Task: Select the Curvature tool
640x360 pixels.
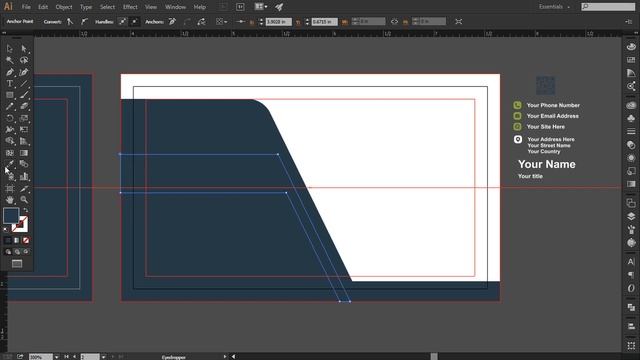Action: tap(24, 72)
